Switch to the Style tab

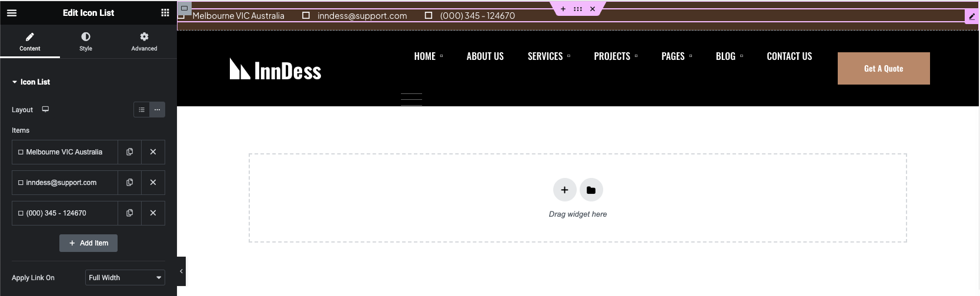coord(86,42)
